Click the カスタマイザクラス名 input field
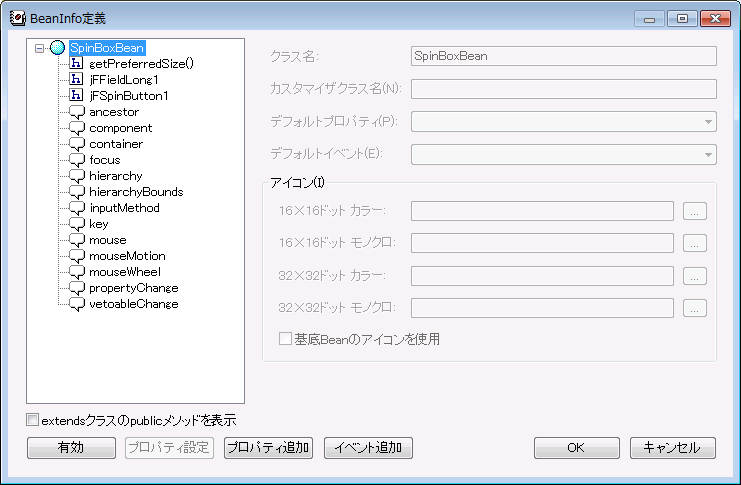 (x=563, y=89)
